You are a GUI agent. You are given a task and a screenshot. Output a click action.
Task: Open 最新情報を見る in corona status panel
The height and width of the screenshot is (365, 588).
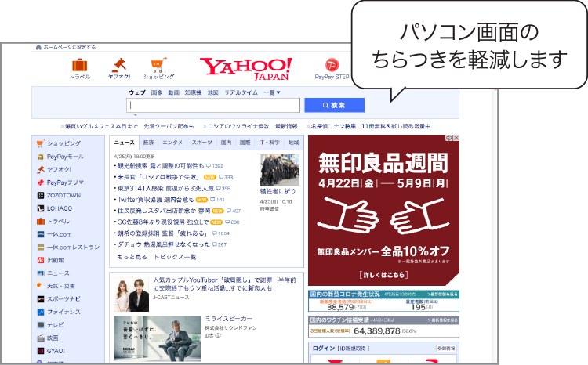pyautogui.click(x=442, y=295)
